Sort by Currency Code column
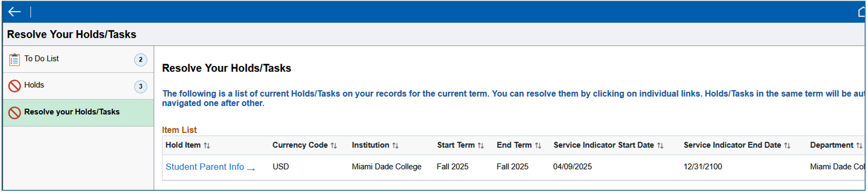 click(x=334, y=145)
